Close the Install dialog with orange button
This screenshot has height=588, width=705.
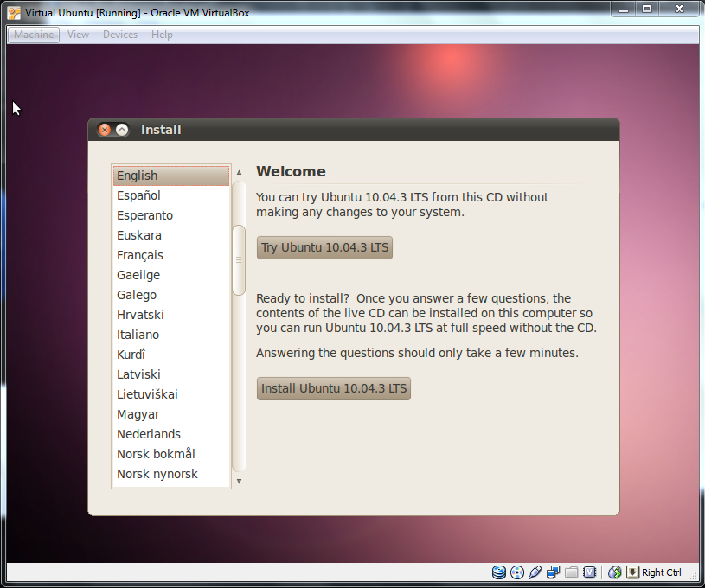pyautogui.click(x=105, y=130)
